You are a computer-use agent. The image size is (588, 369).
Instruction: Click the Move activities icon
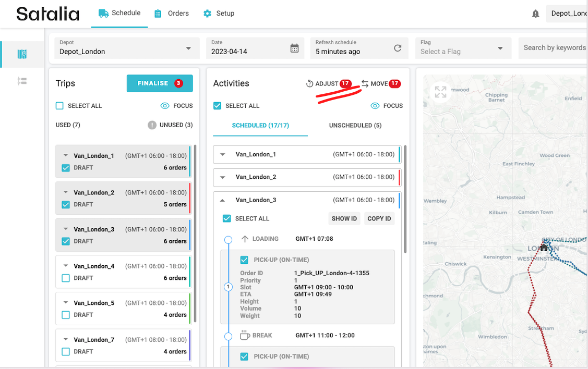pyautogui.click(x=365, y=84)
